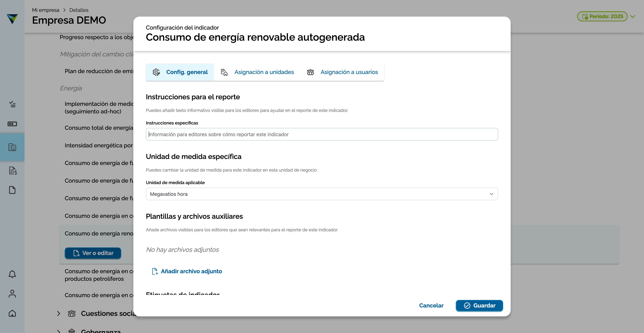Viewport: 644px width, 333px height.
Task: Click Cancelar to dismiss the dialog
Action: point(431,305)
